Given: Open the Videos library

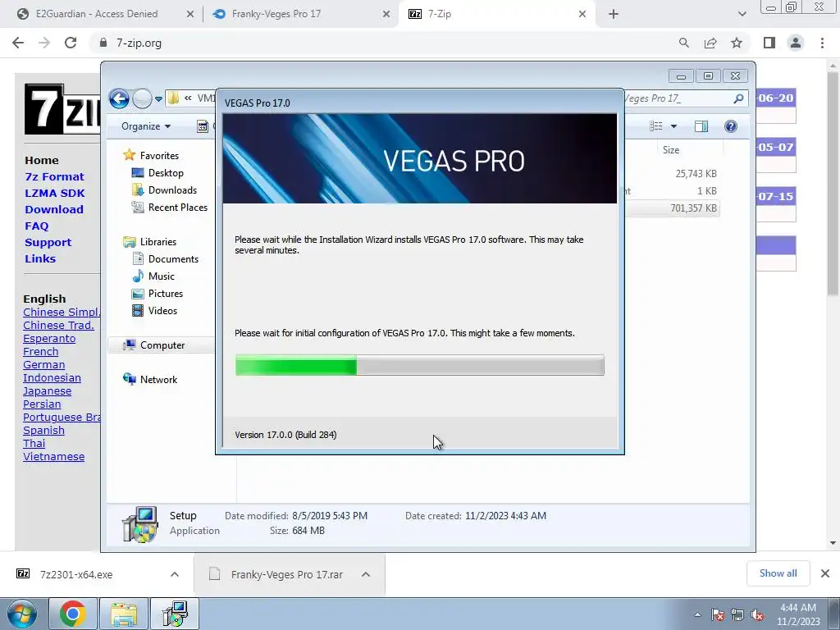Looking at the screenshot, I should coord(162,311).
